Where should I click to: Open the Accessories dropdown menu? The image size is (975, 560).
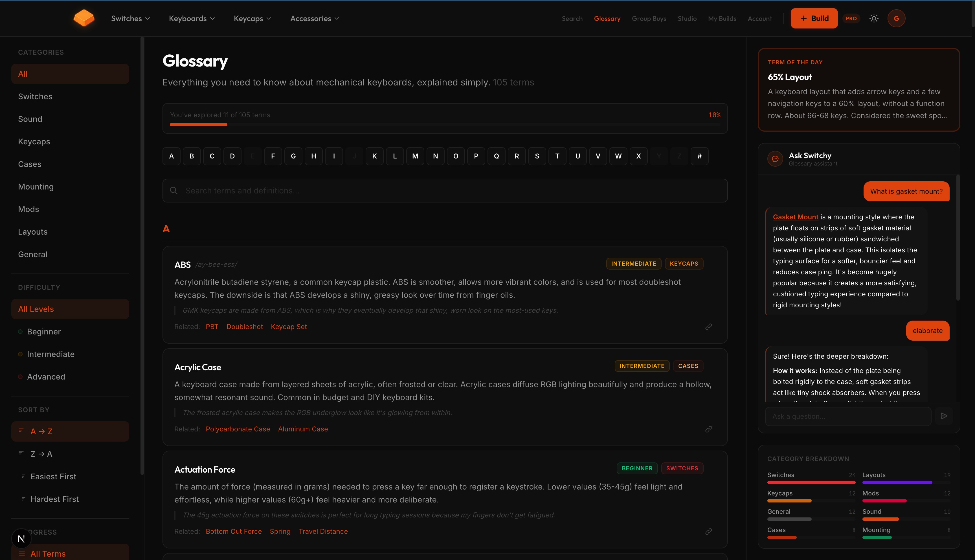[315, 18]
